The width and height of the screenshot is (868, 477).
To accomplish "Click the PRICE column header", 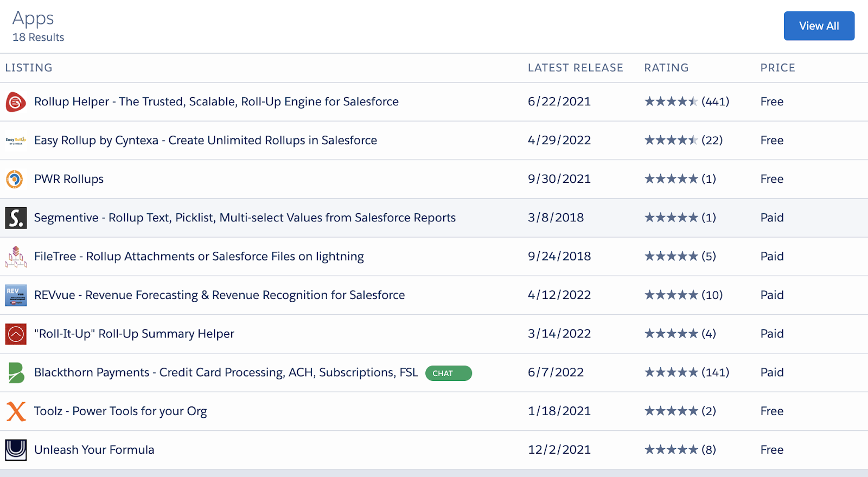I will (777, 68).
